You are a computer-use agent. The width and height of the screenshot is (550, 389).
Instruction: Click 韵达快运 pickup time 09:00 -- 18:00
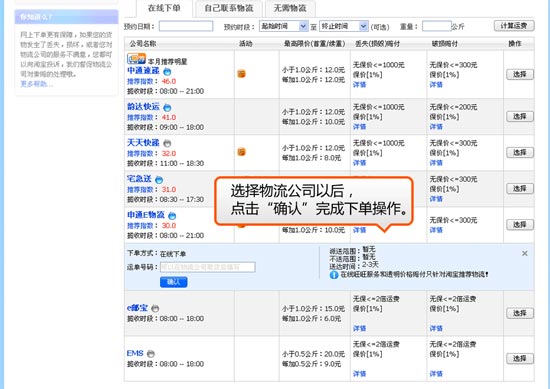click(182, 127)
